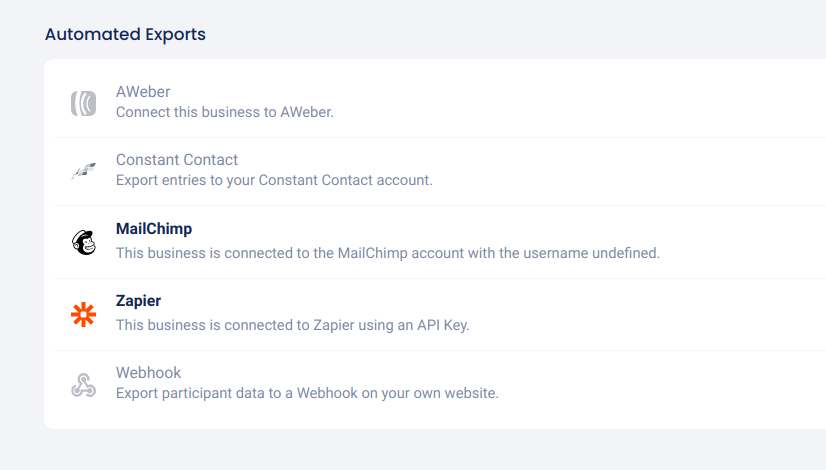Open the Zapier integration heading
This screenshot has width=826, height=470.
(138, 300)
